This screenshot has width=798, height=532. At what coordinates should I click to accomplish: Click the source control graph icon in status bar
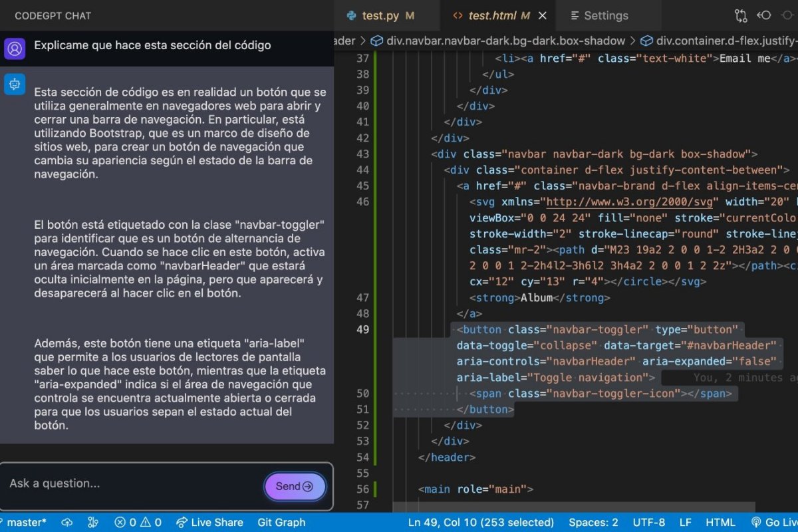pyautogui.click(x=94, y=522)
